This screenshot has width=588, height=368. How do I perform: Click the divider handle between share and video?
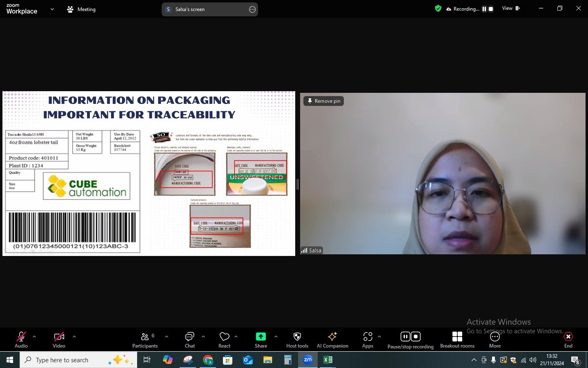tap(298, 184)
